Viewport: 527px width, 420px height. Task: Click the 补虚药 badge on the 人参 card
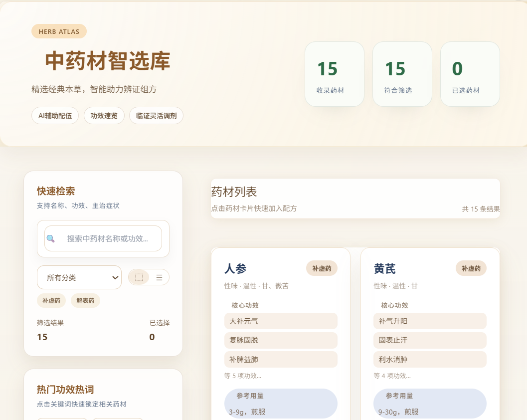[x=322, y=268]
